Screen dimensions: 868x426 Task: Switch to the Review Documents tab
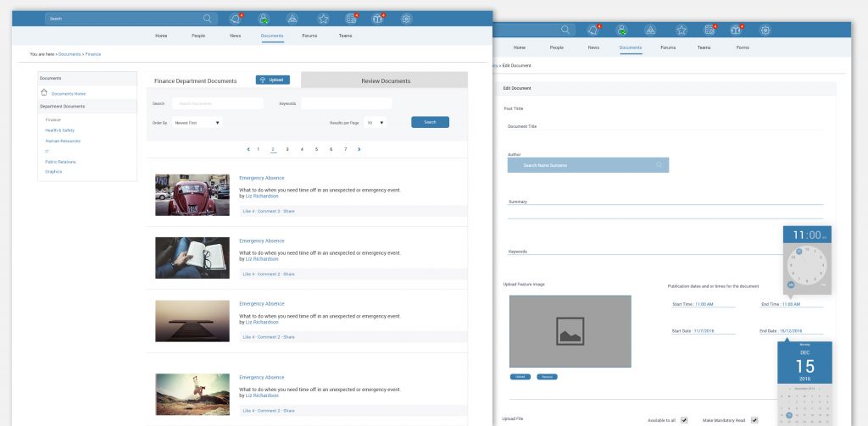coord(385,80)
